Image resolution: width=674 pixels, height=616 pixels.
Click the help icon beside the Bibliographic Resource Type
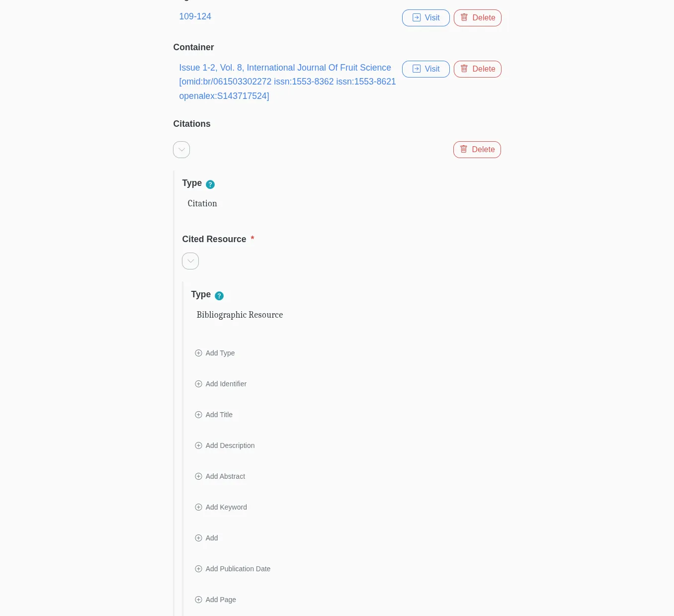[219, 295]
